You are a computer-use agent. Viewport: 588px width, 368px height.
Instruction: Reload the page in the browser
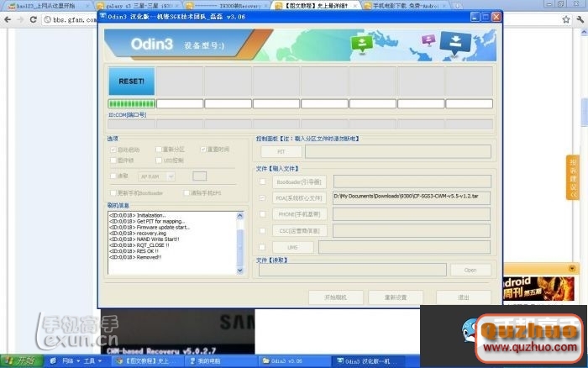(x=33, y=19)
